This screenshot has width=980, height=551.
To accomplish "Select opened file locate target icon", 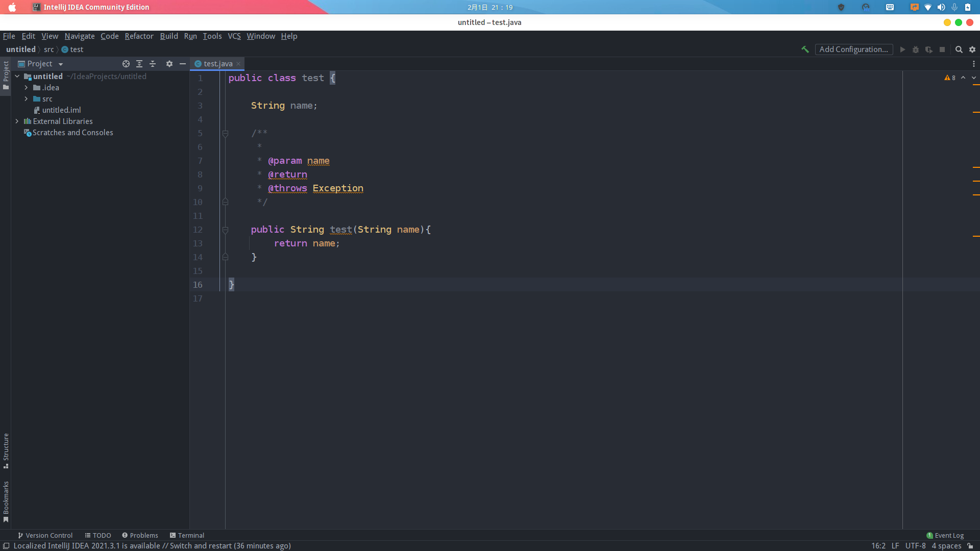I will tap(126, 64).
